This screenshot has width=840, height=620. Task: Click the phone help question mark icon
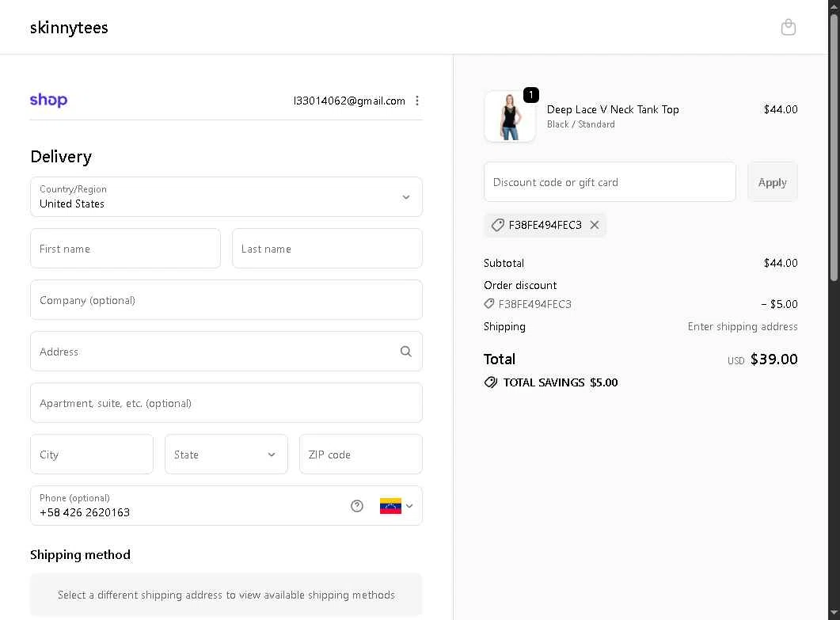(x=357, y=506)
